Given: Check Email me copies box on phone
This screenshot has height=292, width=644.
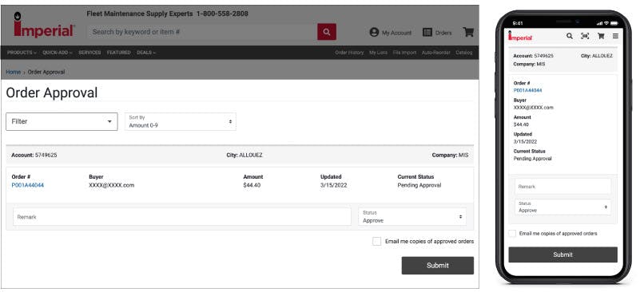Looking at the screenshot, I should click(x=512, y=233).
